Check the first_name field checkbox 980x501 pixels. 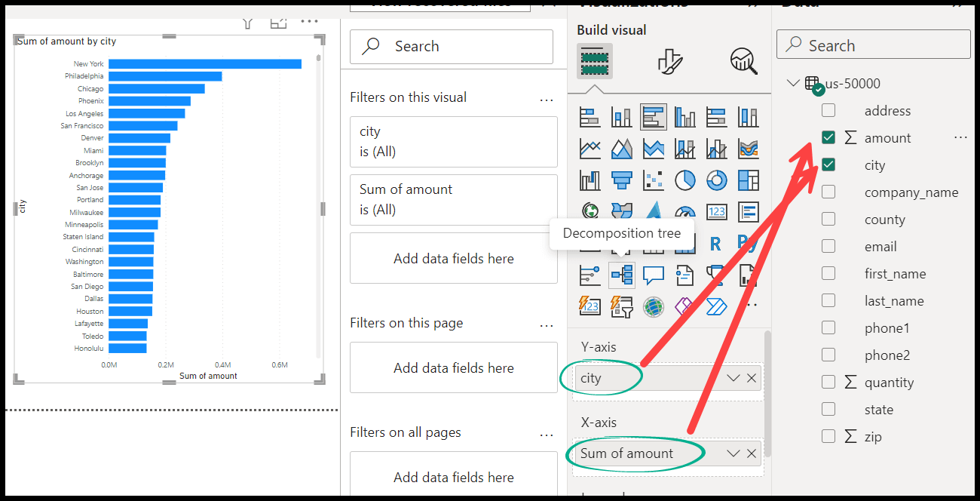pyautogui.click(x=828, y=273)
